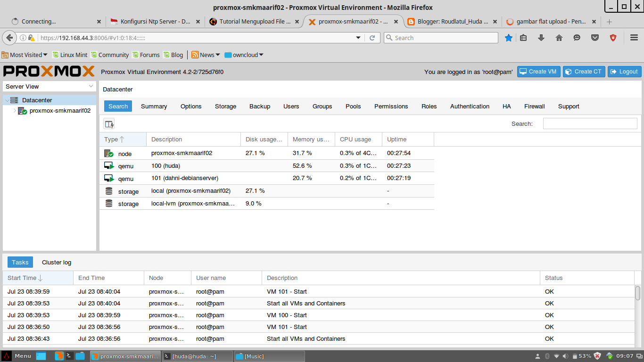644x362 pixels.
Task: Open the owncloud bookmarks folder
Action: [x=244, y=55]
